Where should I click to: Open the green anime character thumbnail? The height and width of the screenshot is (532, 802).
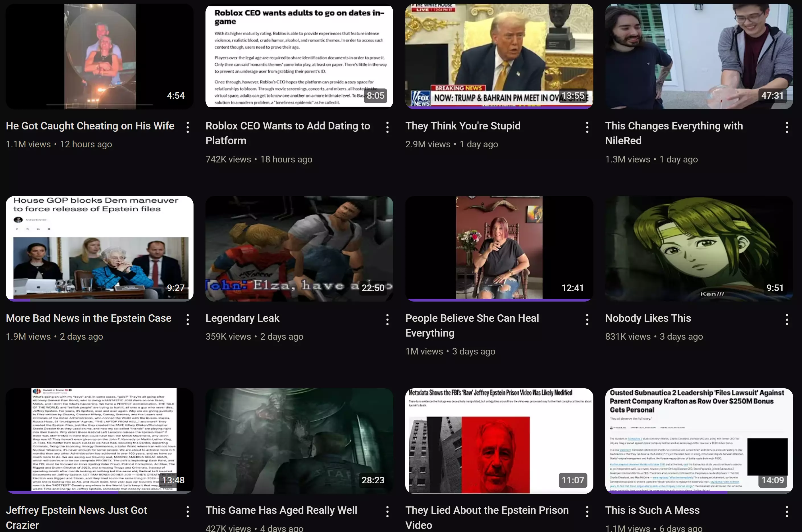coord(699,249)
